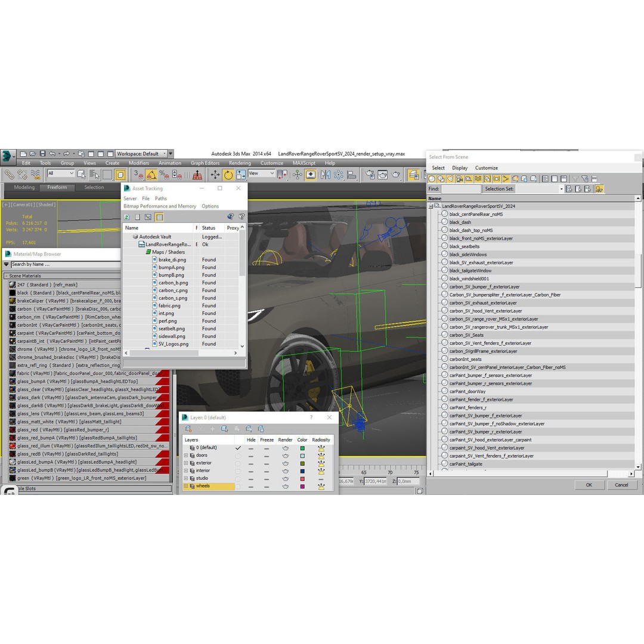This screenshot has height=644, width=644.
Task: Make the interior layer current via checkbox
Action: (238, 471)
